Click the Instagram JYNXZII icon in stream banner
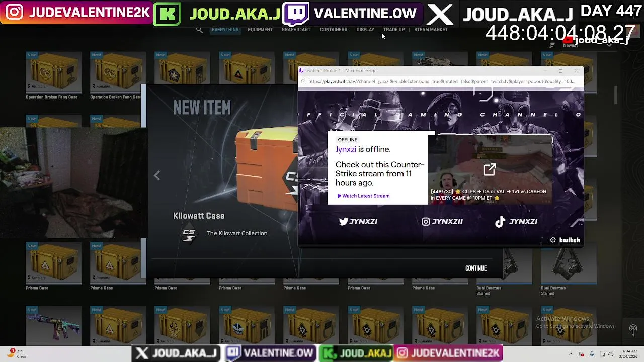Image resolution: width=644 pixels, height=362 pixels. pos(426,221)
